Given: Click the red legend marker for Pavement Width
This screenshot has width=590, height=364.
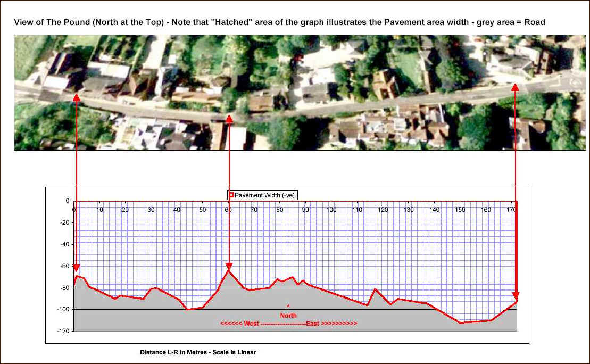Looking at the screenshot, I should (x=232, y=195).
